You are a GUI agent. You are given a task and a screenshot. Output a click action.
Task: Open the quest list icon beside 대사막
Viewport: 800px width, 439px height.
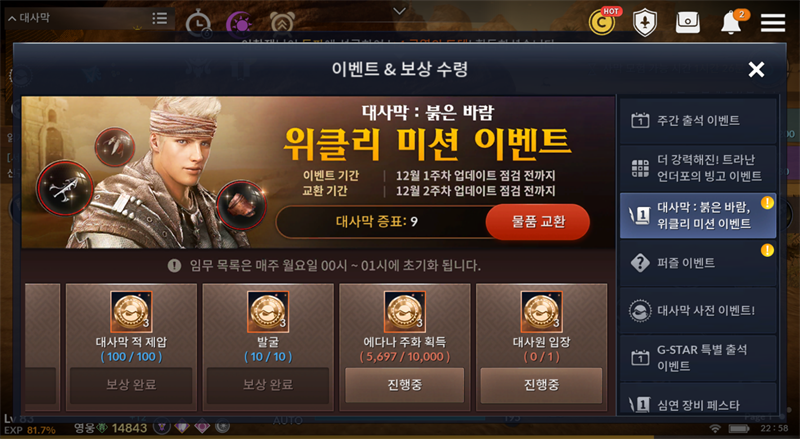(159, 18)
